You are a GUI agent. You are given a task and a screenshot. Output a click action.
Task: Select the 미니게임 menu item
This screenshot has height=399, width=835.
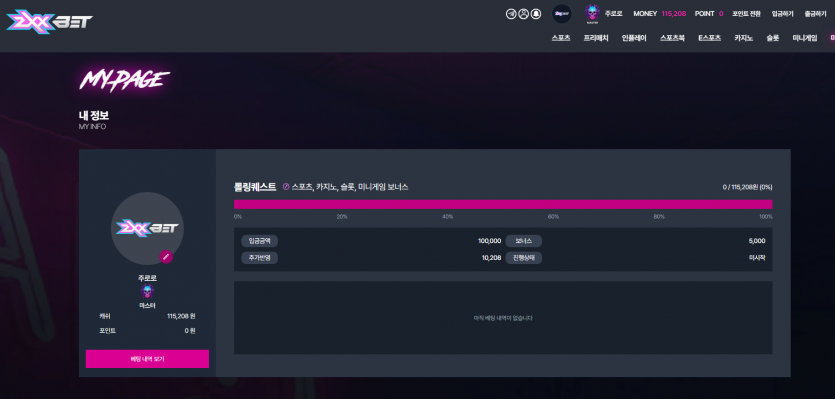[805, 38]
